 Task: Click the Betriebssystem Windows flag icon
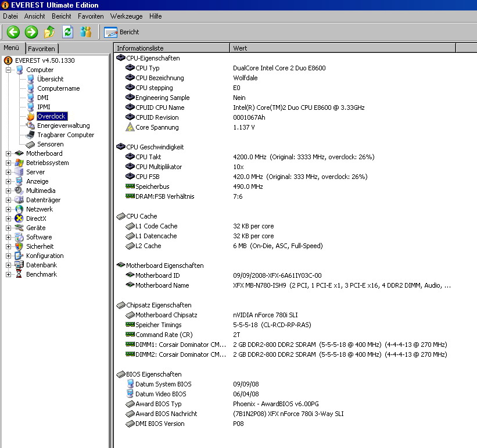(x=19, y=163)
